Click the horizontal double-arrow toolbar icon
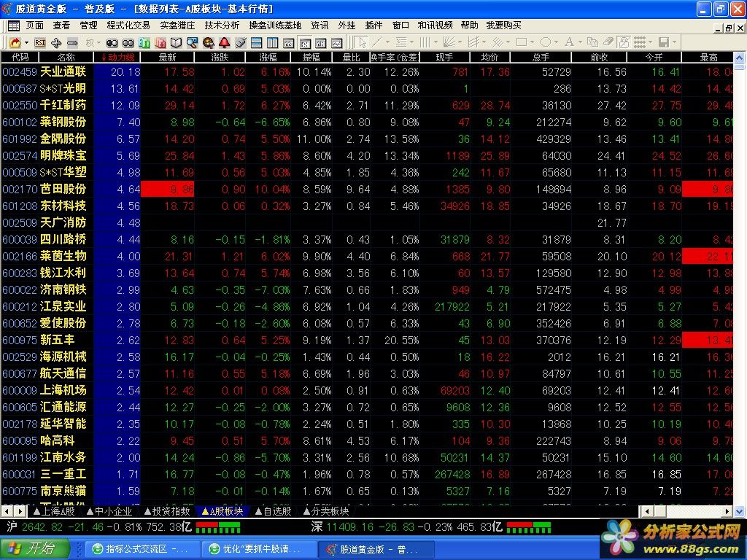Image resolution: width=747 pixels, height=560 pixels. [72, 43]
